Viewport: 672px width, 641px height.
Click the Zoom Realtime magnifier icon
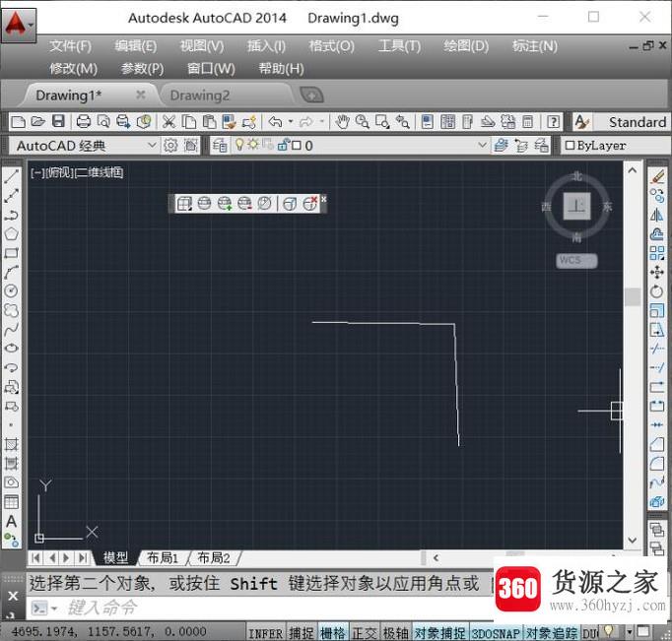coord(363,122)
